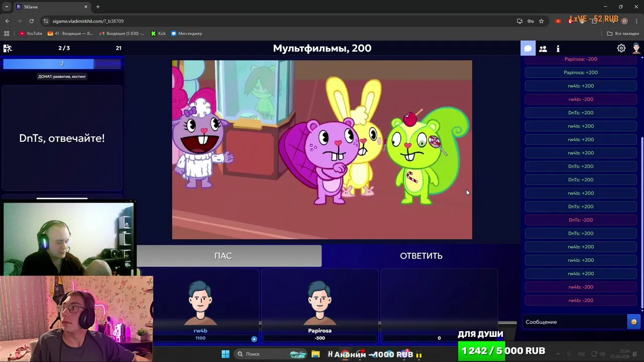
Task: Open the YouTube extension icon in toolbar
Action: click(x=558, y=21)
